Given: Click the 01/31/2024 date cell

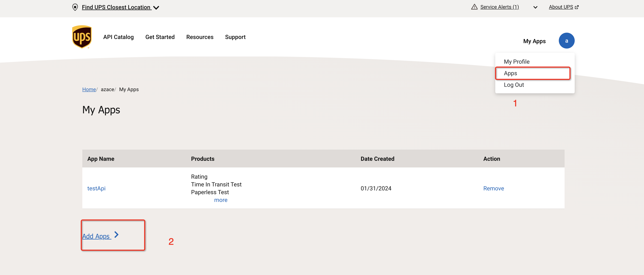Looking at the screenshot, I should [376, 189].
